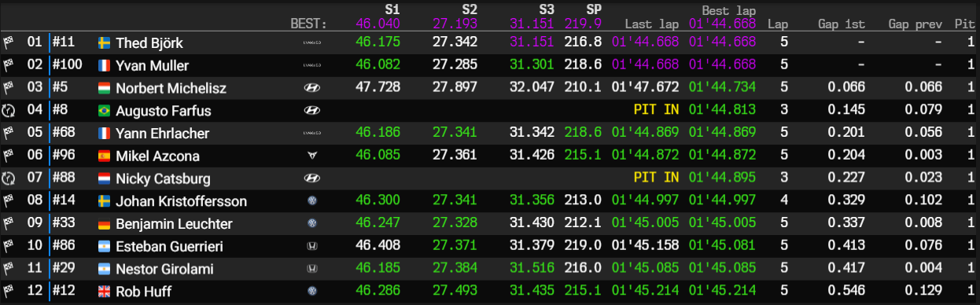Click the pit-in status icon for Augusto Farfus
Viewport: 980px width, 305px height.
(9, 111)
